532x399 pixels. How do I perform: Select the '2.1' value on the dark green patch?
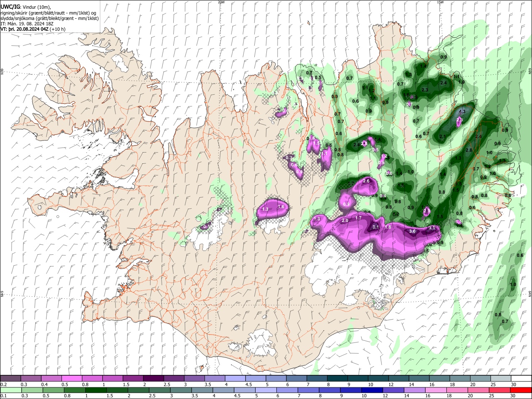click(x=443, y=137)
